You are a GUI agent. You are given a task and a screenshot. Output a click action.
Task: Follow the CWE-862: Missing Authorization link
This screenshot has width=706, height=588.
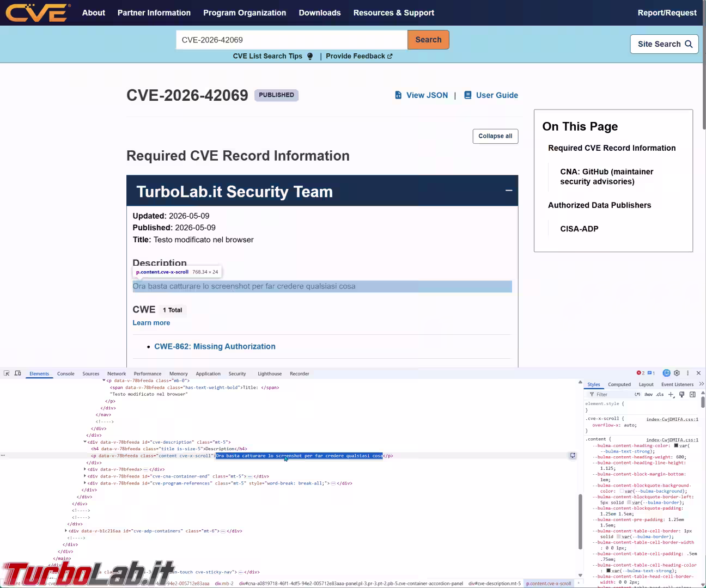tap(215, 346)
